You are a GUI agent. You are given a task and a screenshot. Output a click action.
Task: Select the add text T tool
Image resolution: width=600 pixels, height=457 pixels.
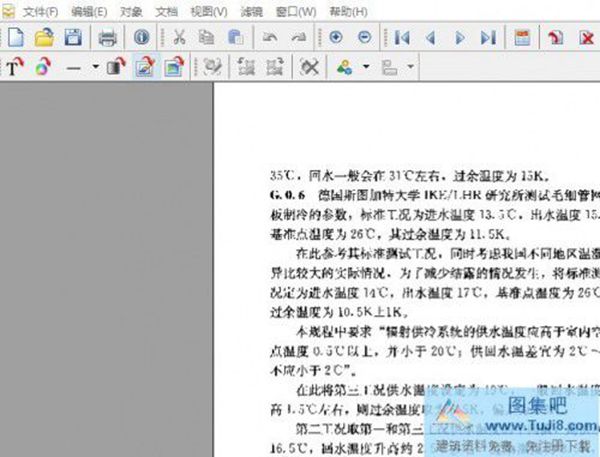click(15, 67)
